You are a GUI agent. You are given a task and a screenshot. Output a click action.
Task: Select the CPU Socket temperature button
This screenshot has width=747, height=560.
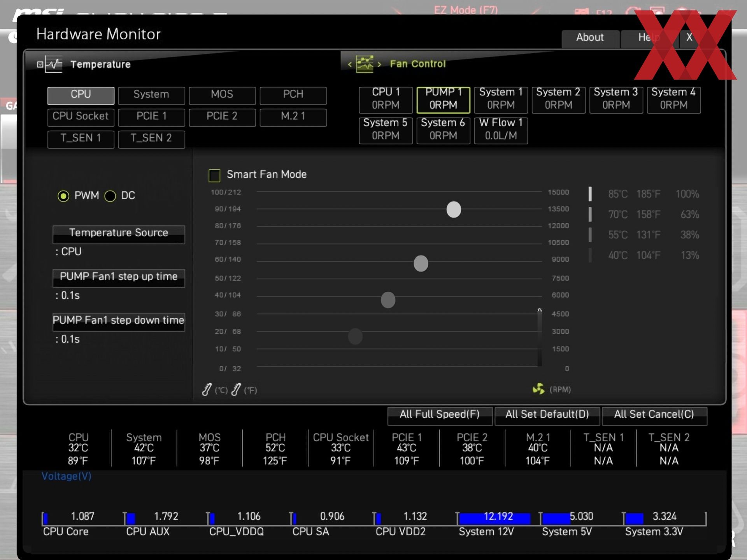pos(81,117)
